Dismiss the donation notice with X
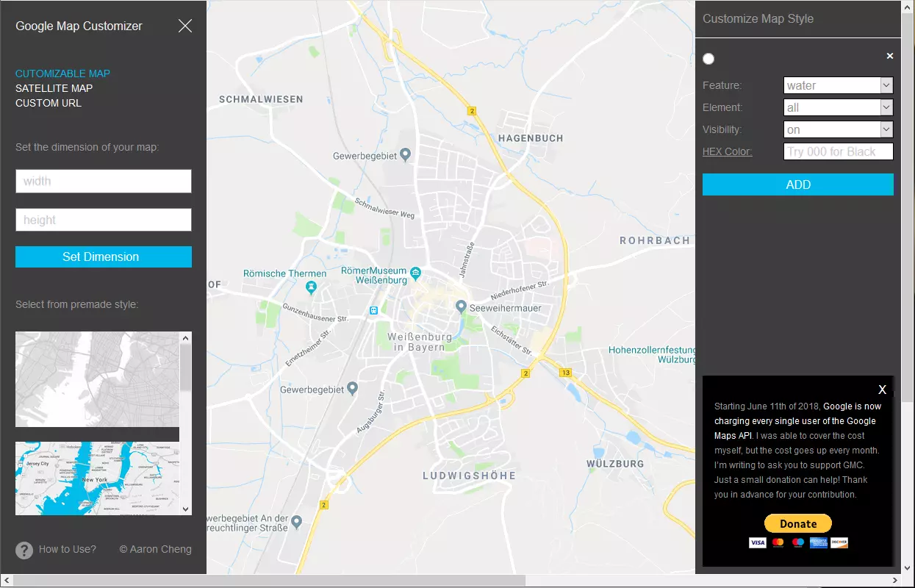 pos(882,390)
